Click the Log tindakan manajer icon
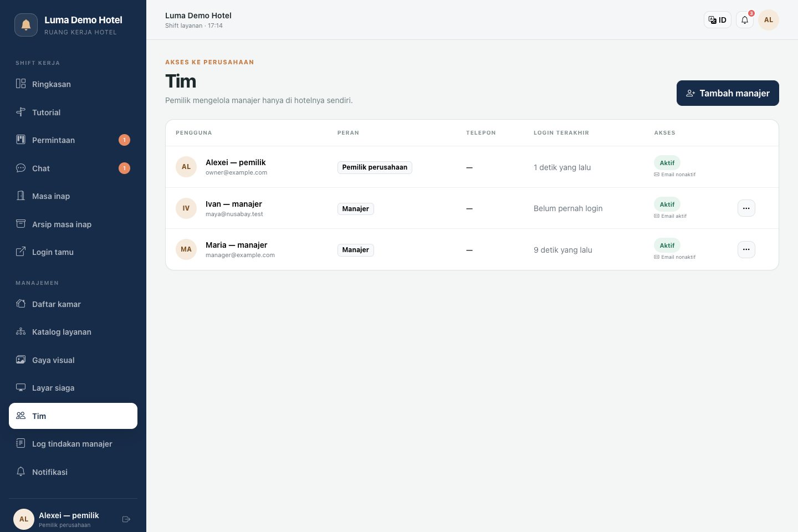Viewport: 798px width, 532px height. pyautogui.click(x=21, y=443)
